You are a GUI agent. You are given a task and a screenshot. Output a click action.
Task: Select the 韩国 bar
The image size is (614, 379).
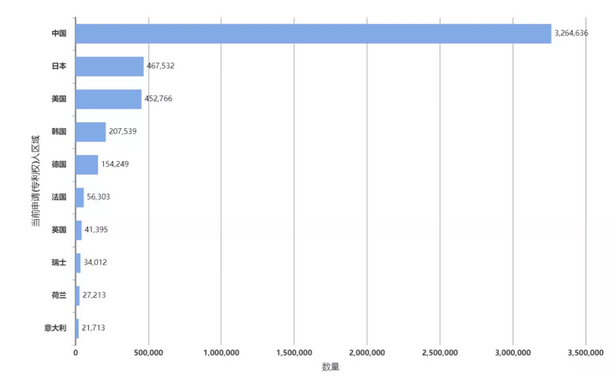pos(90,132)
